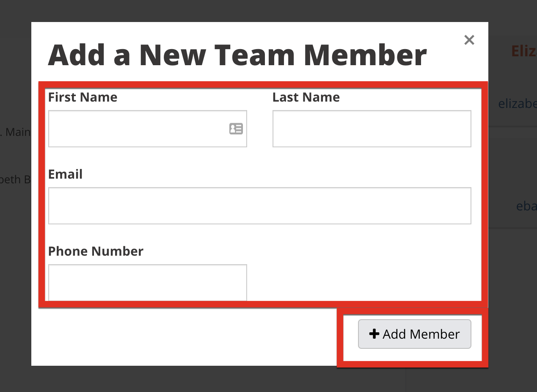This screenshot has height=392, width=537.
Task: Click the partially hidden elizabe email text
Action: [x=518, y=103]
